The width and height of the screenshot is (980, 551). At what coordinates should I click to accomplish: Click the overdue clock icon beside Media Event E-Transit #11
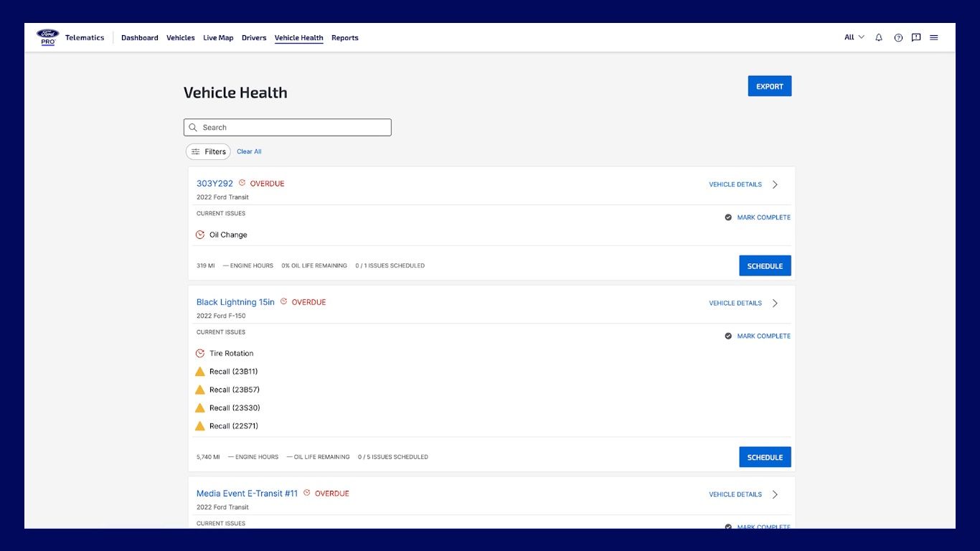(x=307, y=493)
